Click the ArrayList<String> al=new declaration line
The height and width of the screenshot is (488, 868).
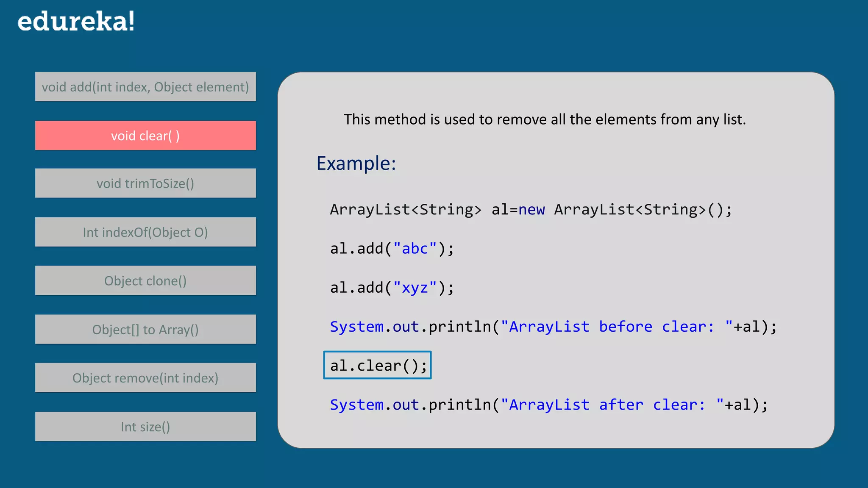pos(531,210)
